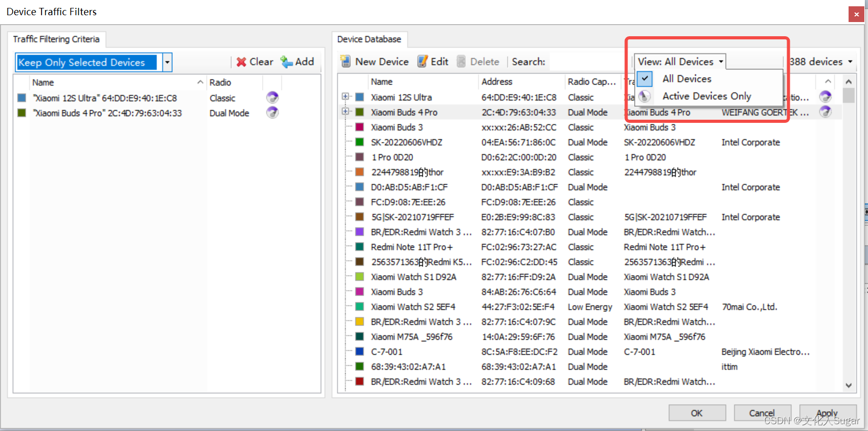This screenshot has height=431, width=868.
Task: Click the yellow swatch beside BR/EDR:Redmi Watch 82:77:16:C4:07:9C
Action: [x=360, y=321]
